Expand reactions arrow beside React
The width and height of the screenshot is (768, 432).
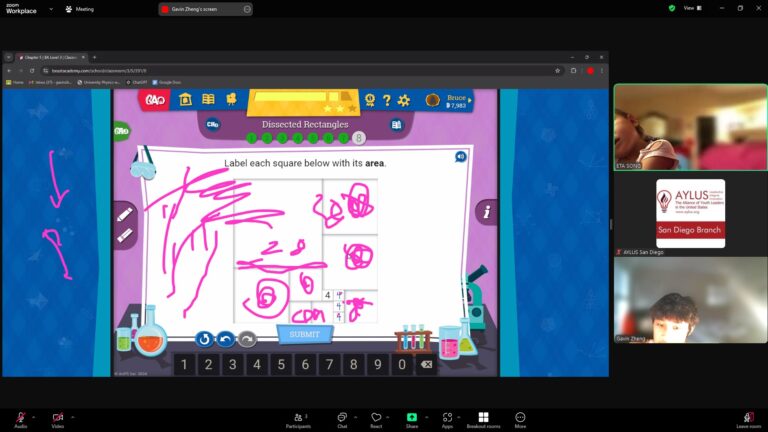coord(388,417)
